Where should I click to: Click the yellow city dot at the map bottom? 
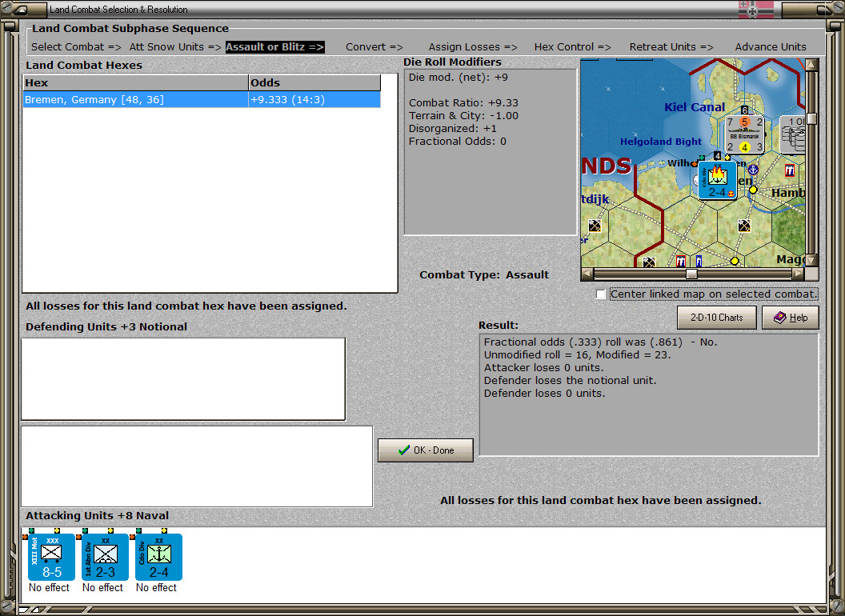coord(734,261)
